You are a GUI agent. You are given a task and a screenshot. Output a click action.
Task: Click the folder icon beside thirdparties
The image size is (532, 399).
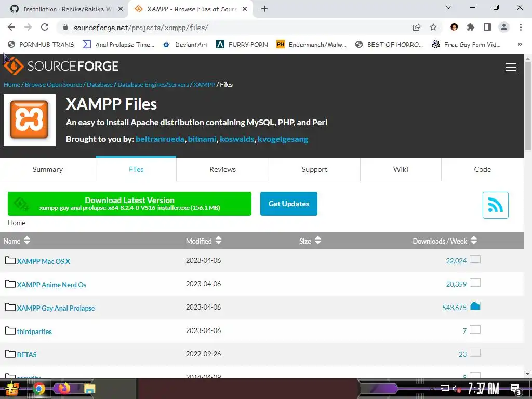pyautogui.click(x=10, y=330)
